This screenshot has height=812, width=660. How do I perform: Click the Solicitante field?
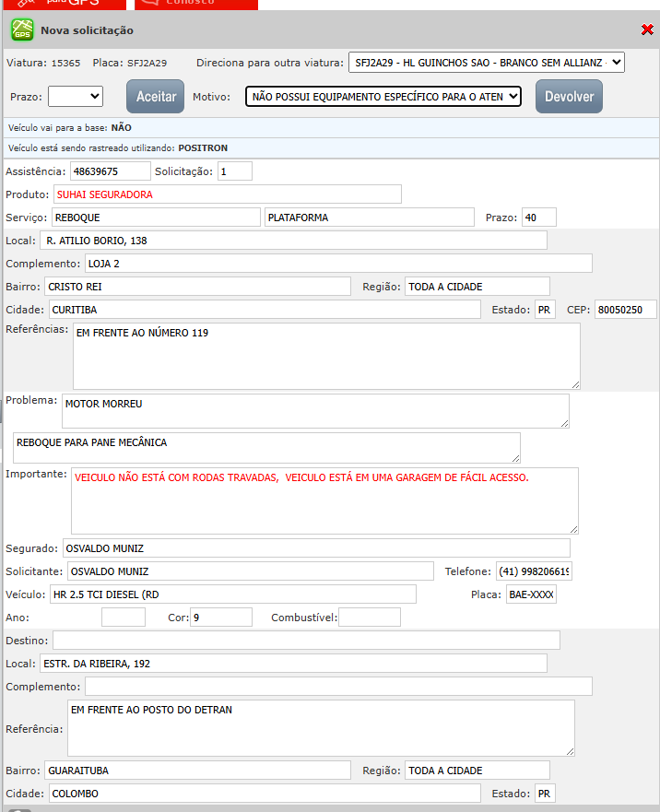[x=250, y=571]
